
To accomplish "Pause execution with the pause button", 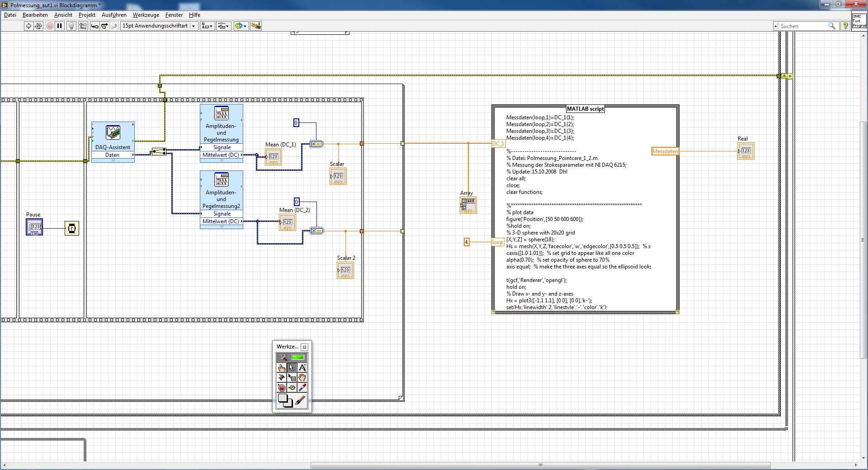I will 60,26.
